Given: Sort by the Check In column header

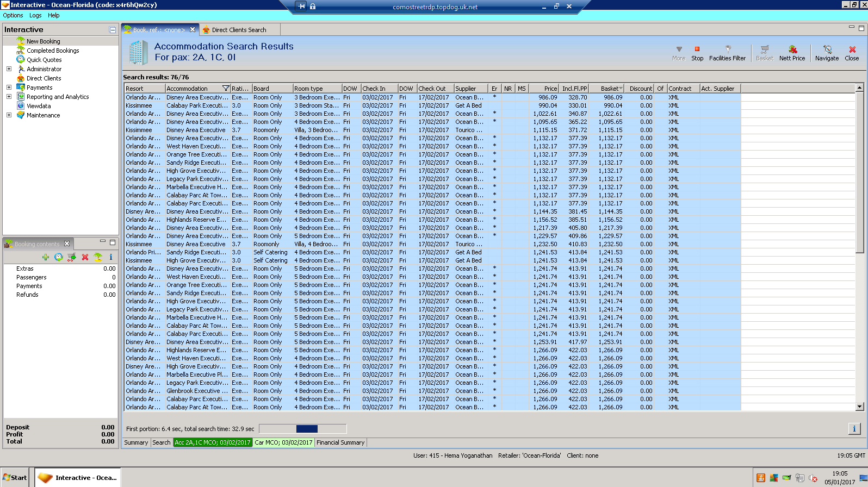Looking at the screenshot, I should [379, 89].
